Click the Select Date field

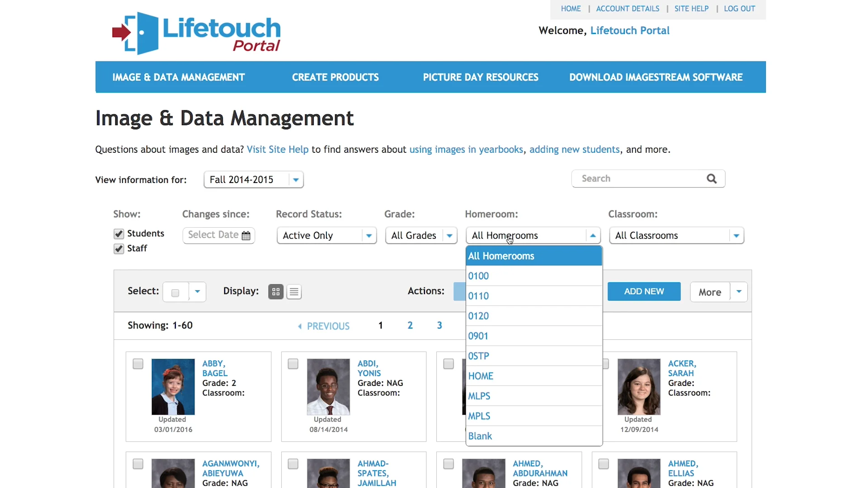click(219, 235)
